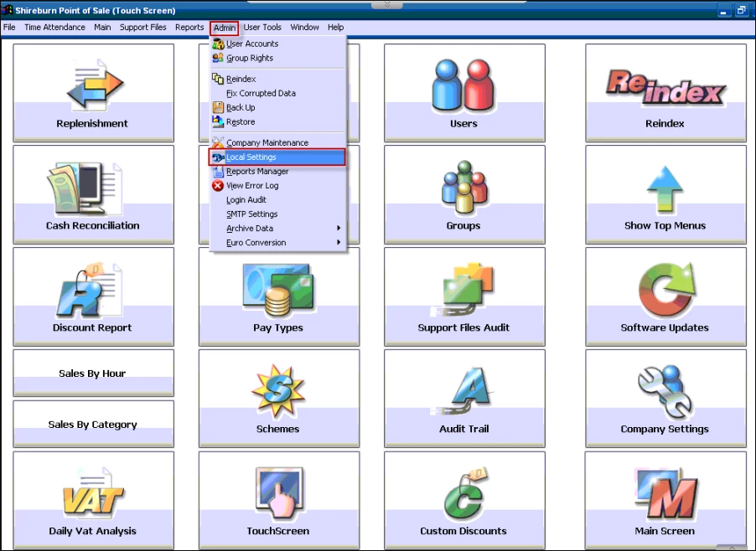
Task: Click the Sales By Category button
Action: [x=93, y=424]
